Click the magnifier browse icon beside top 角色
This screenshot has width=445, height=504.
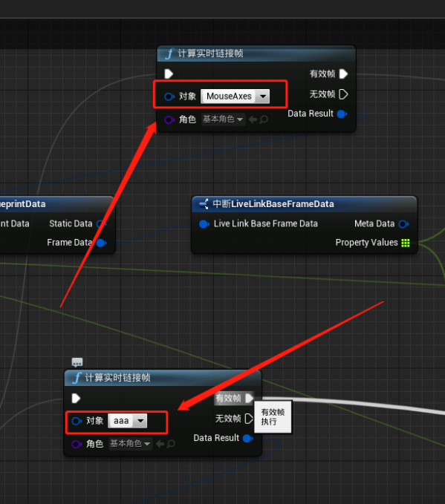[264, 120]
